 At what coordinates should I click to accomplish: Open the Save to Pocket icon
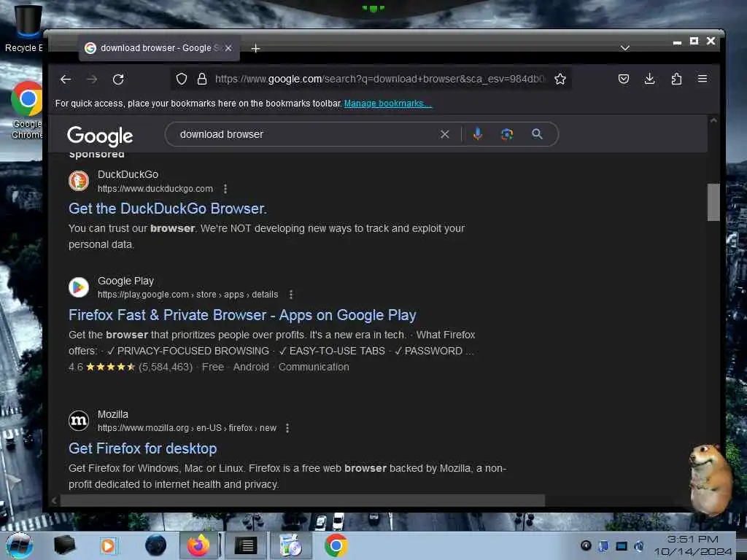pos(624,79)
